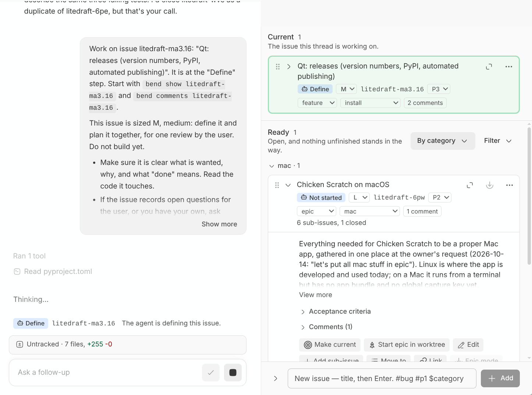Open the Filter menu
Screen dimensions: 532x395
498,141
